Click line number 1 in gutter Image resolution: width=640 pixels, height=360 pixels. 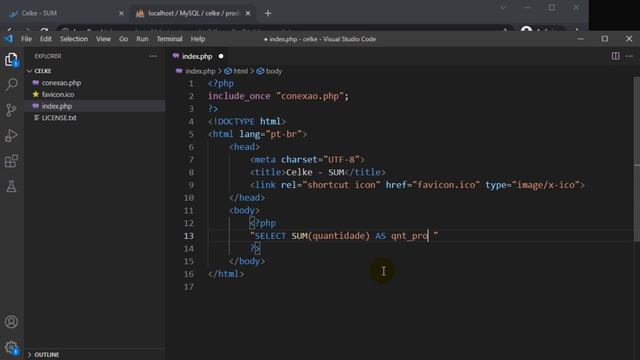tap(191, 84)
